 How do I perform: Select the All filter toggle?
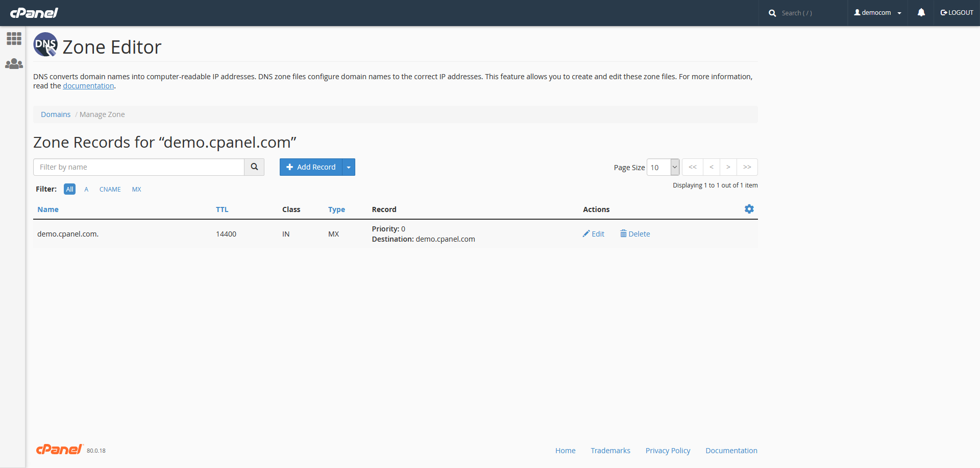click(x=69, y=189)
